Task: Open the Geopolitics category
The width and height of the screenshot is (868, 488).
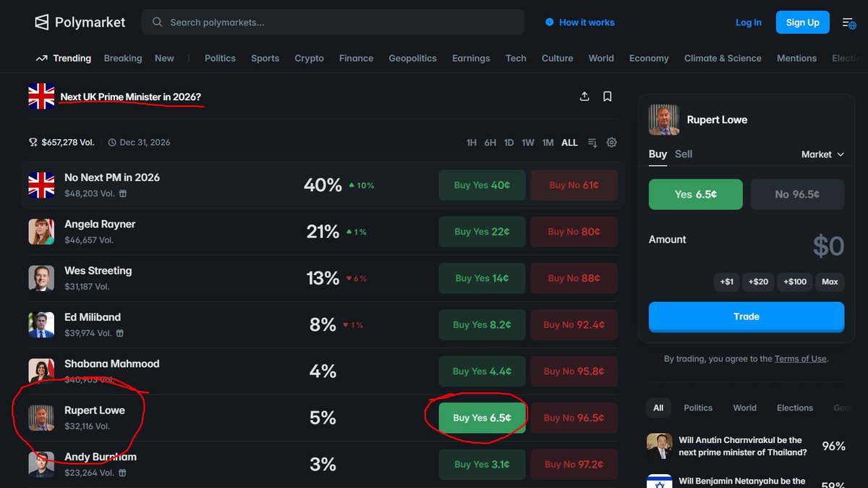Action: coord(412,58)
